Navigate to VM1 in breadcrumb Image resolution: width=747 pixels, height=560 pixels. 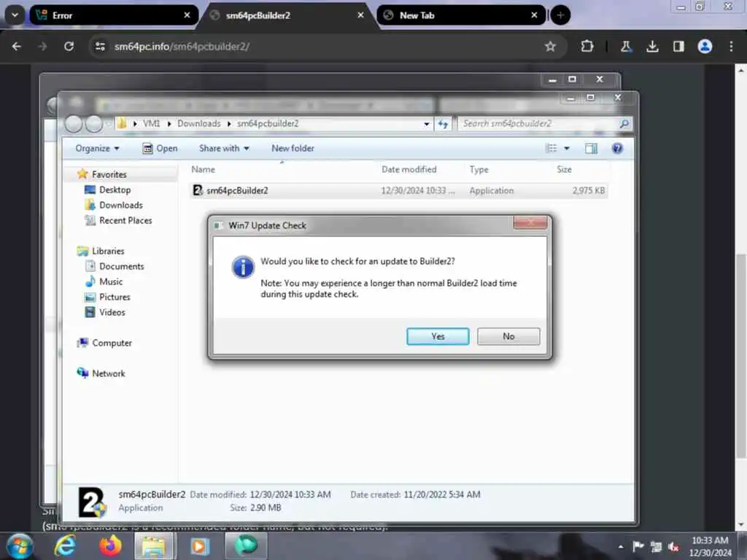tap(152, 124)
